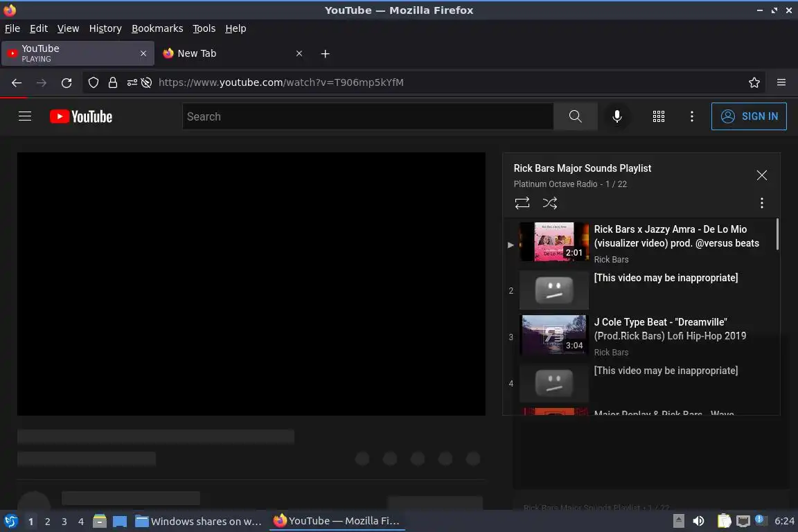The image size is (798, 532).
Task: Open the Platinum Octave Radio channel link
Action: click(x=556, y=184)
